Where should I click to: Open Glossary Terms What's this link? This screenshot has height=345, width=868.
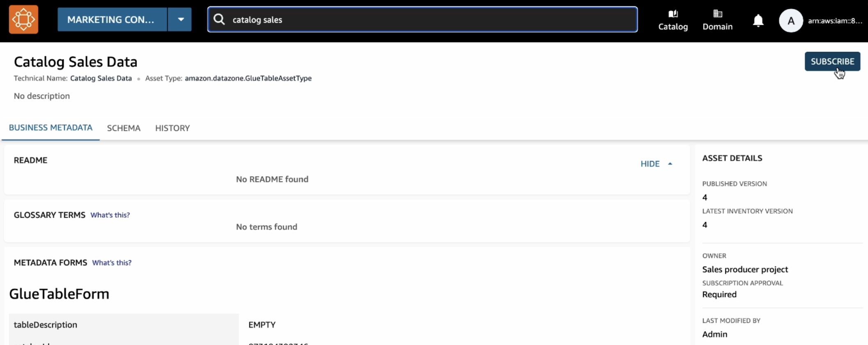(110, 215)
